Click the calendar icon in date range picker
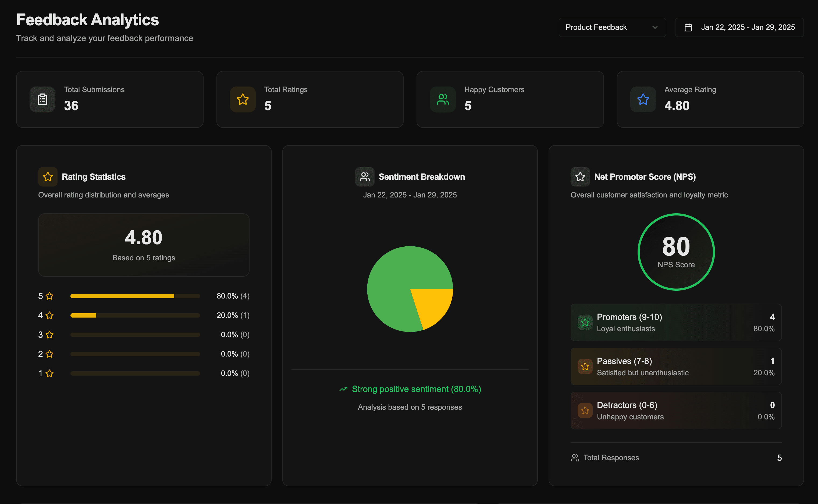 pyautogui.click(x=688, y=27)
